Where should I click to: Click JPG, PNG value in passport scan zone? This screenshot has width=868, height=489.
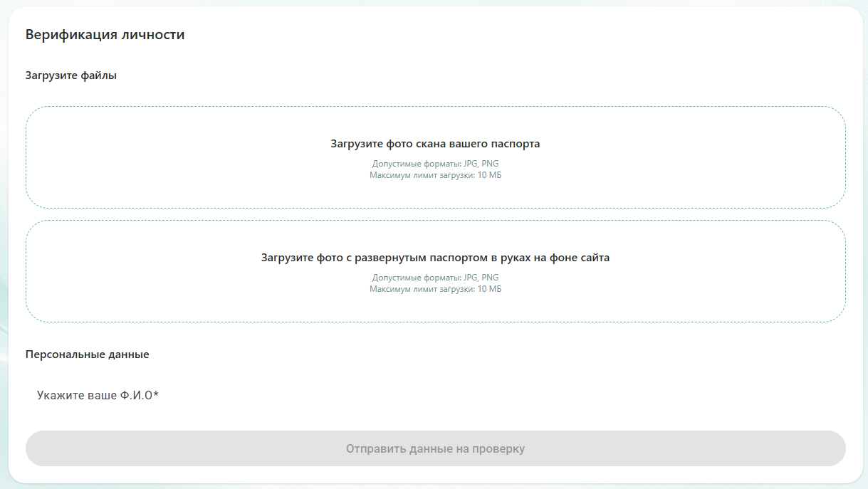[481, 164]
